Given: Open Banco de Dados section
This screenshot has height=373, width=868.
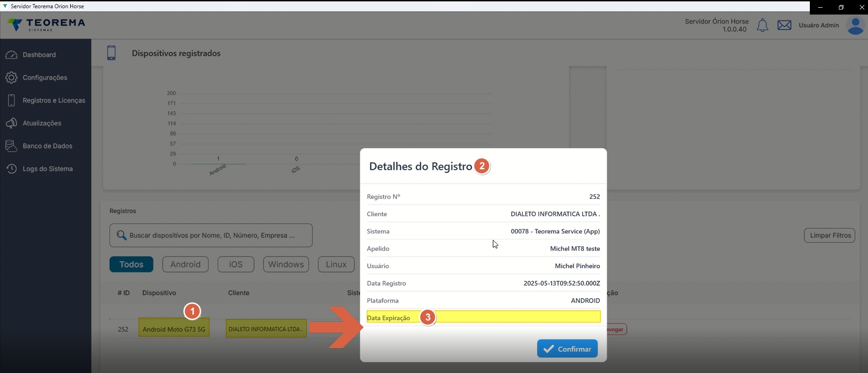Looking at the screenshot, I should 48,146.
